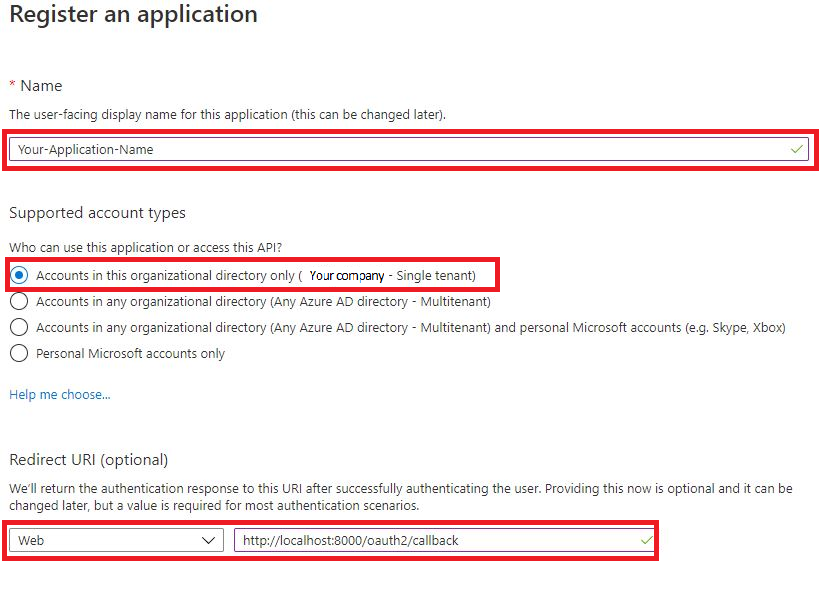Choose Personal Microsoft accounts only radio
This screenshot has height=608, width=837.
click(19, 353)
